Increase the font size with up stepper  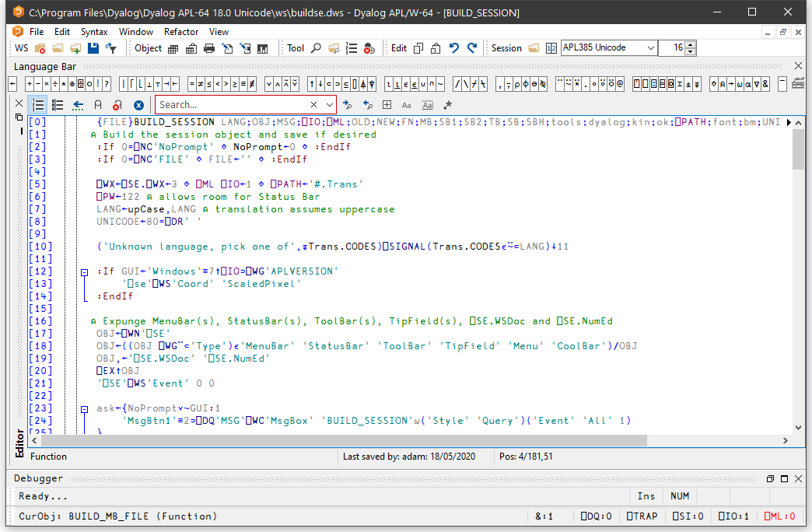tap(691, 44)
